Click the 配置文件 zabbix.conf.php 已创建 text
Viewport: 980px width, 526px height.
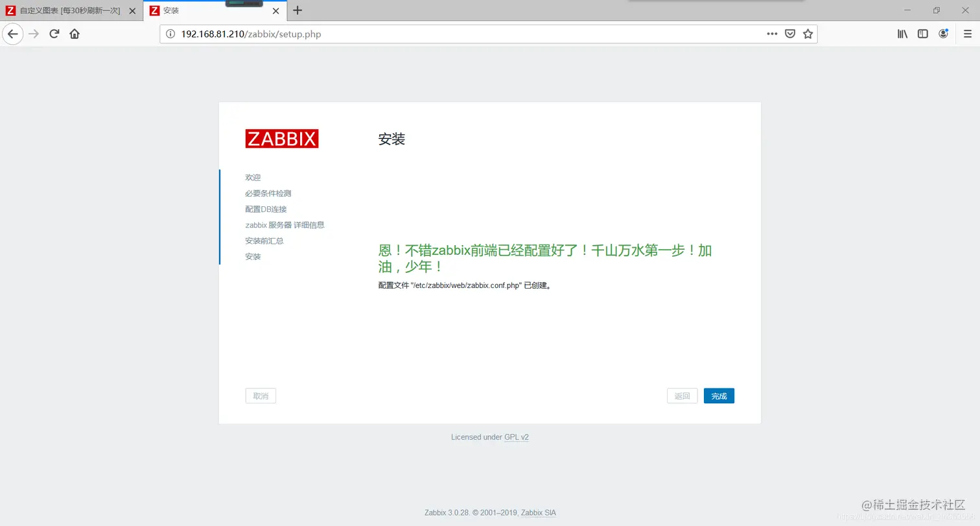tap(465, 285)
